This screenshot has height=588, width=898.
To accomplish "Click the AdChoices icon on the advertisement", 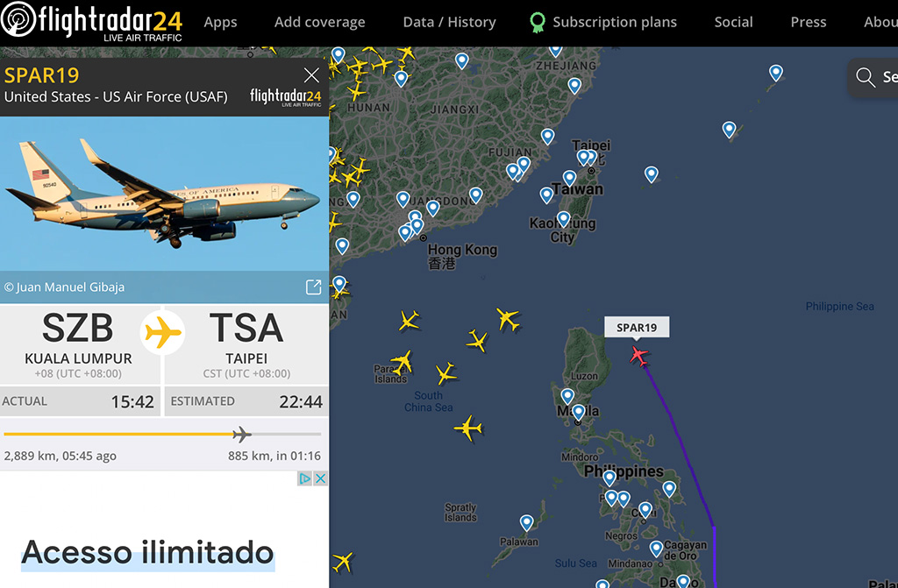I will pyautogui.click(x=304, y=478).
